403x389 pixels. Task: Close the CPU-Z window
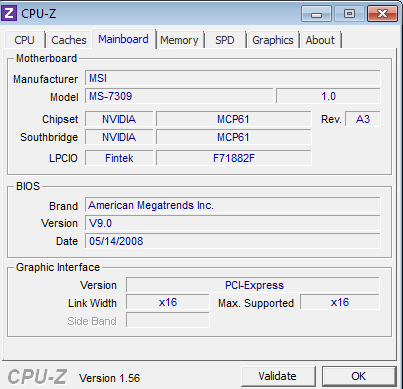tap(382, 14)
